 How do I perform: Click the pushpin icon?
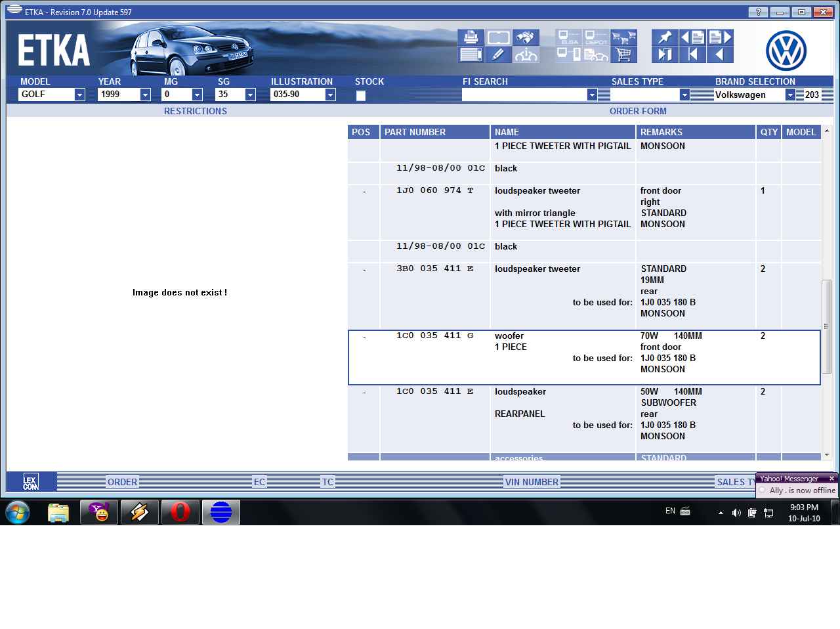click(665, 37)
